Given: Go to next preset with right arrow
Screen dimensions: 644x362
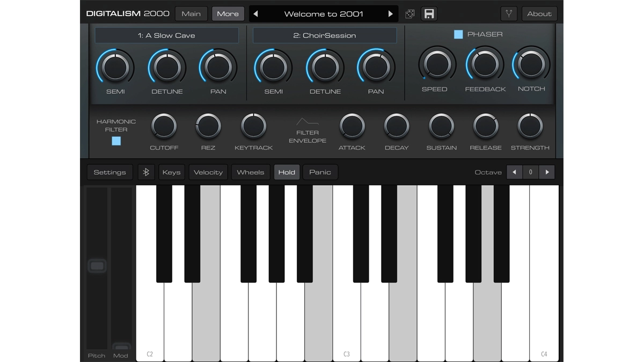Looking at the screenshot, I should coord(390,14).
